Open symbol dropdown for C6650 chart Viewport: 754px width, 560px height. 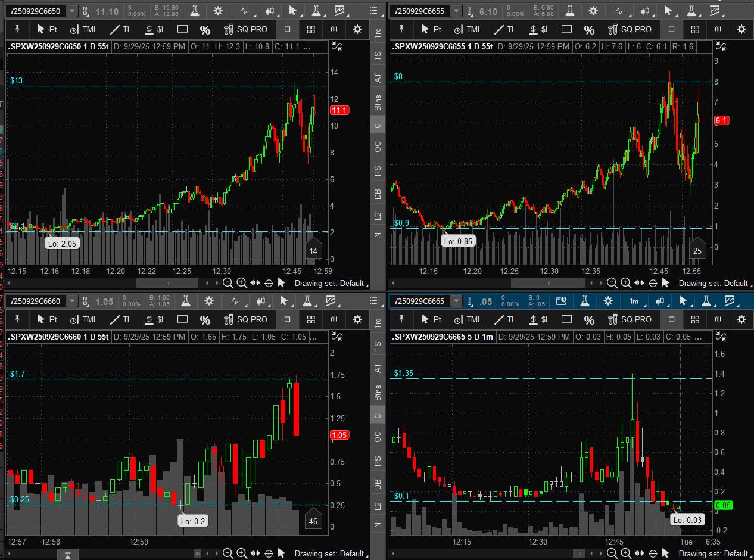(x=72, y=11)
